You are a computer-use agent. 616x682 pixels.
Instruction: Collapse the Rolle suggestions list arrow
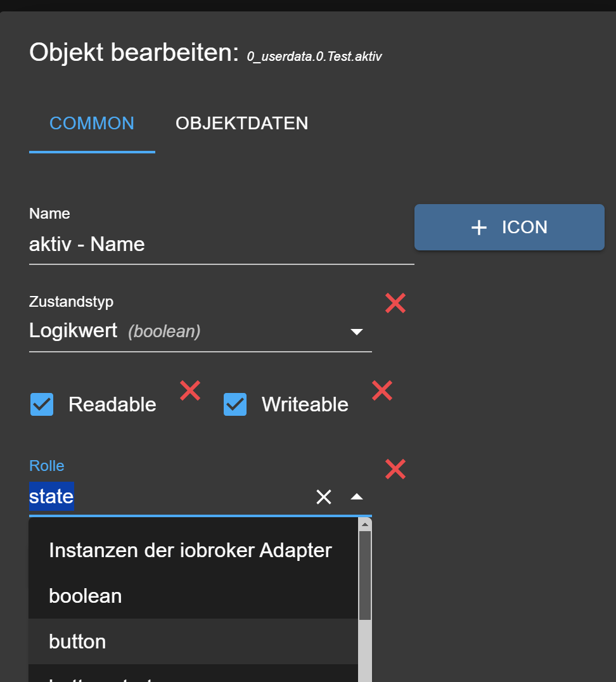point(357,497)
